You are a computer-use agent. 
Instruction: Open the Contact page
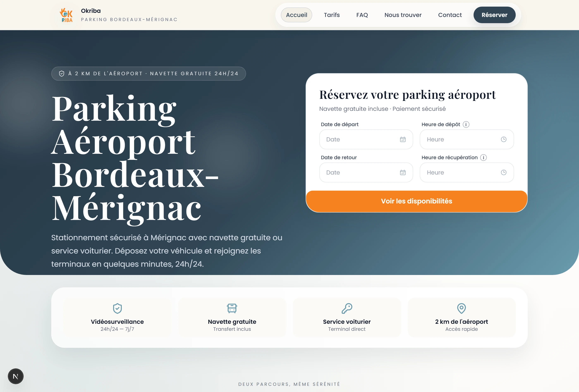(450, 15)
